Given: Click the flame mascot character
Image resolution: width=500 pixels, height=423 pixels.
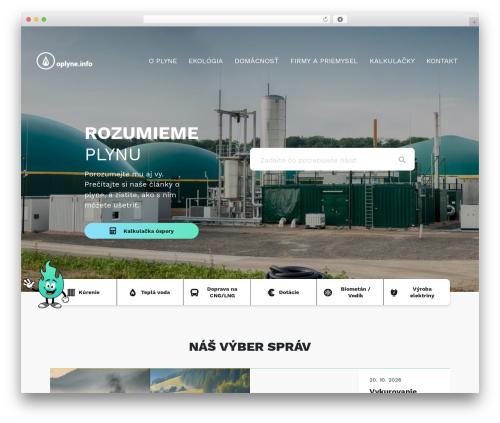Looking at the screenshot, I should tap(49, 285).
